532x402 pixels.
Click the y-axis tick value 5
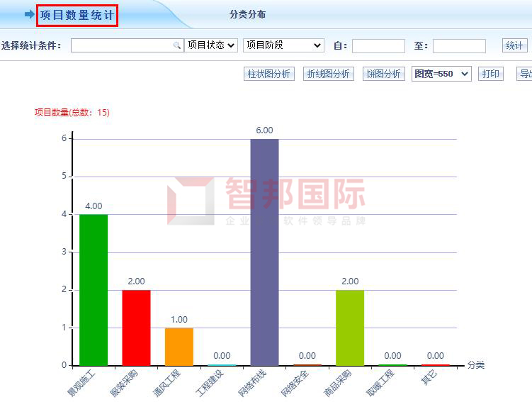[x=64, y=176]
